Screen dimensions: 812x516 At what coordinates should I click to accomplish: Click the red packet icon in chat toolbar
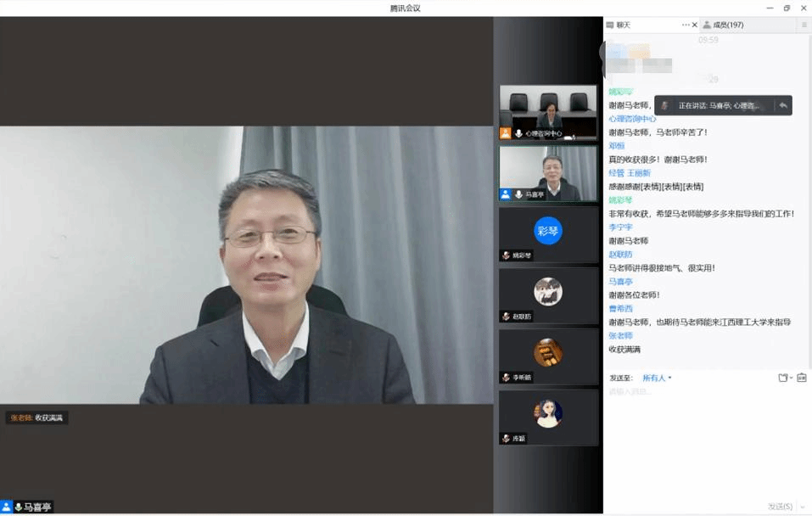tap(802, 378)
